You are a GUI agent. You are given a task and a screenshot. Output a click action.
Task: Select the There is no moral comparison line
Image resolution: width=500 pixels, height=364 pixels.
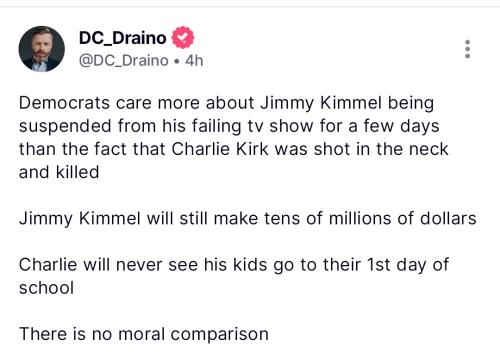click(144, 334)
